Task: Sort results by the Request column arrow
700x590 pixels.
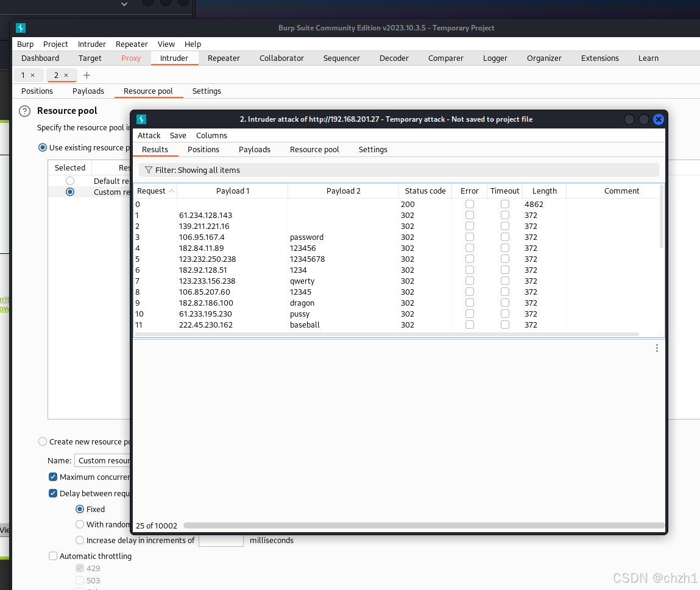Action: pos(171,191)
